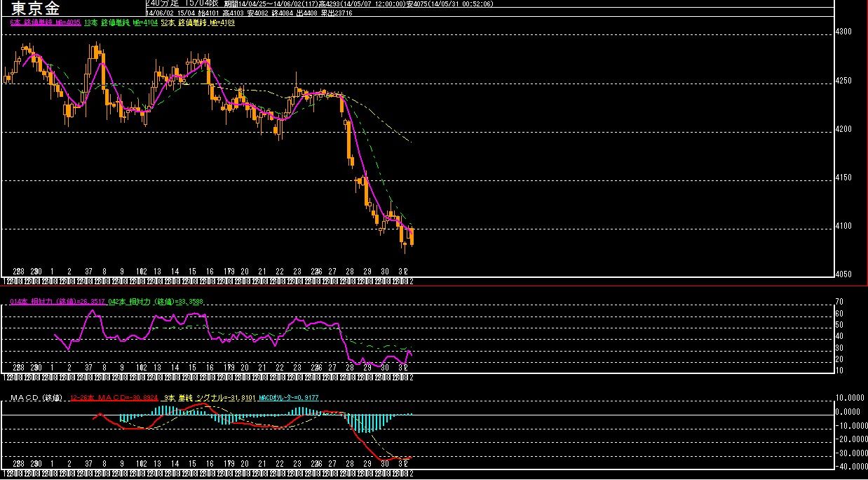The image size is (868, 480).
Task: Click the 10 level on RSI axis
Action: click(839, 370)
